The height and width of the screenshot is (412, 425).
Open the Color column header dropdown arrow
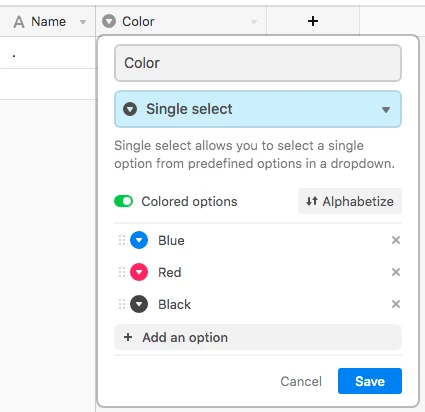tap(254, 22)
